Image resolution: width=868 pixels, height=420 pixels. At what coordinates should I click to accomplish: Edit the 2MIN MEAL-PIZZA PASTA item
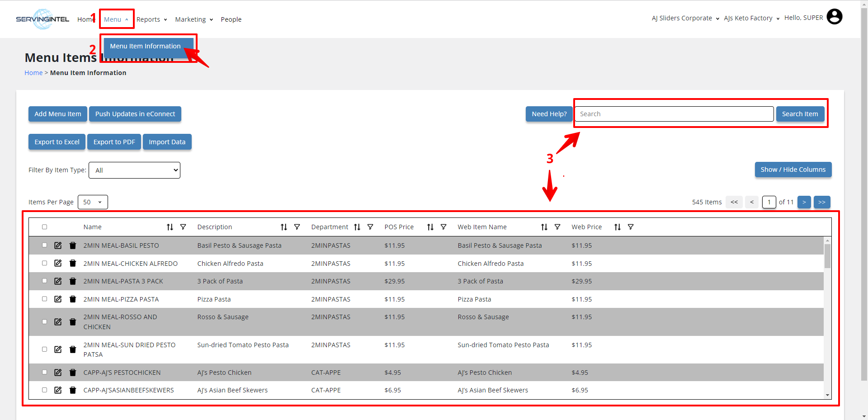click(x=58, y=299)
